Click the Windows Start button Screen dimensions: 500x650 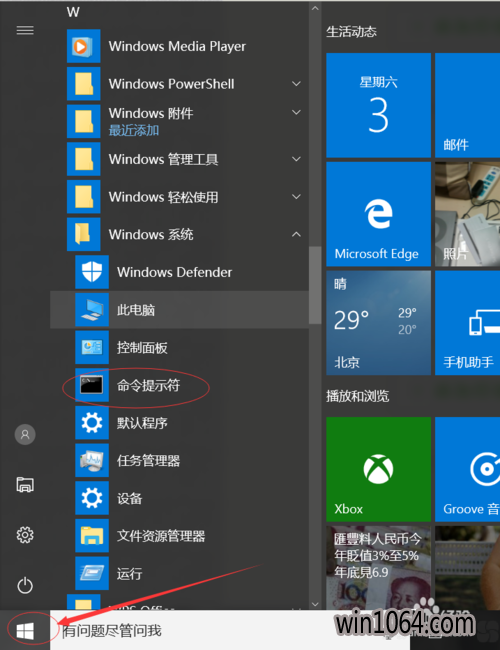point(25,631)
